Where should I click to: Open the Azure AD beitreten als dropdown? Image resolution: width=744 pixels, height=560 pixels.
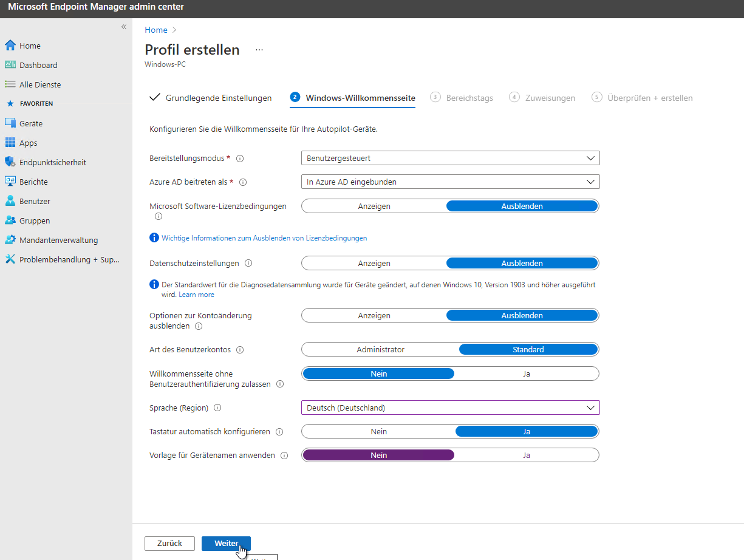[451, 182]
